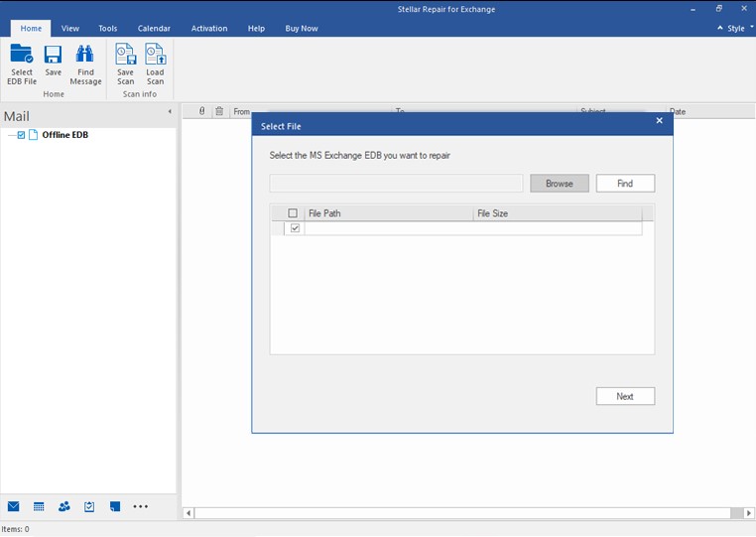Open Contacts view icon in bottom bar
The height and width of the screenshot is (537, 756).
64,506
